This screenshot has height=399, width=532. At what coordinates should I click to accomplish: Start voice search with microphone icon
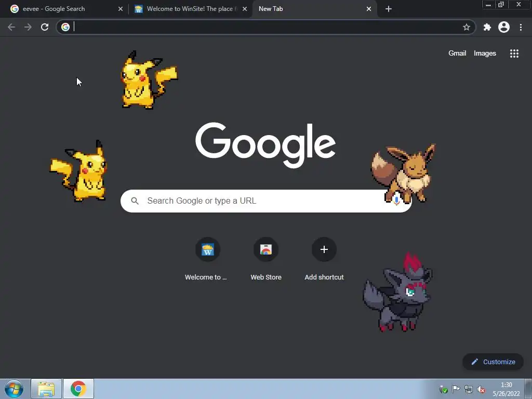pos(396,201)
